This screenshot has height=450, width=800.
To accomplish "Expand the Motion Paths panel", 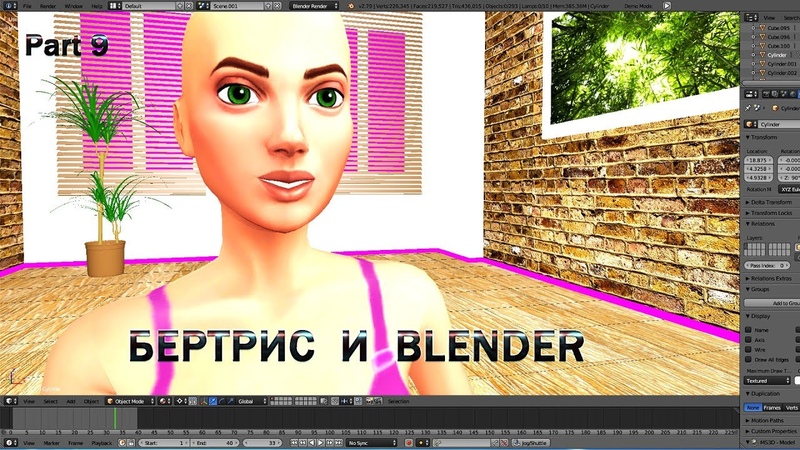I will 764,420.
